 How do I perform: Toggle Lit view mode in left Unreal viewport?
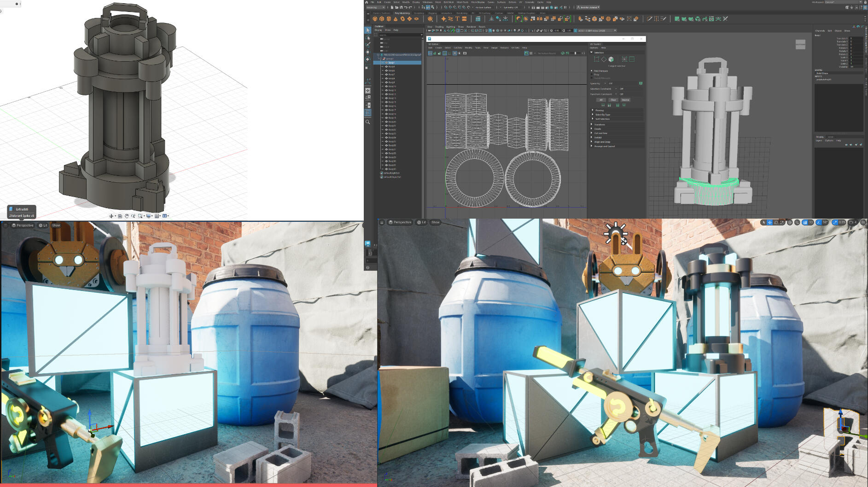[43, 226]
